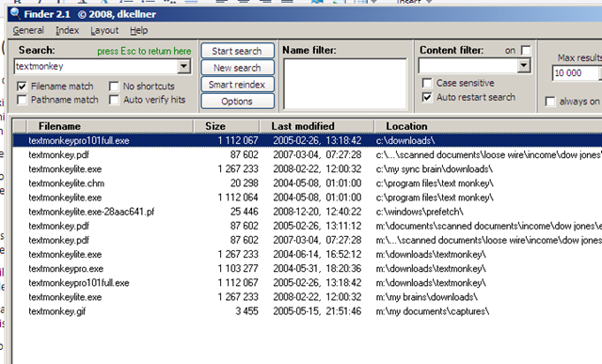Open the Options dialog button
Image resolution: width=602 pixels, height=364 pixels.
(x=237, y=102)
